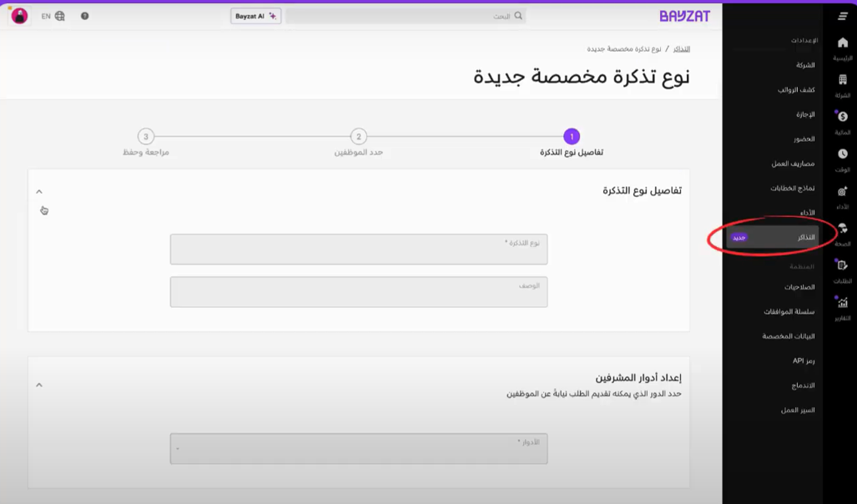857x504 pixels.
Task: Collapse the ticket type details section
Action: pyautogui.click(x=39, y=192)
